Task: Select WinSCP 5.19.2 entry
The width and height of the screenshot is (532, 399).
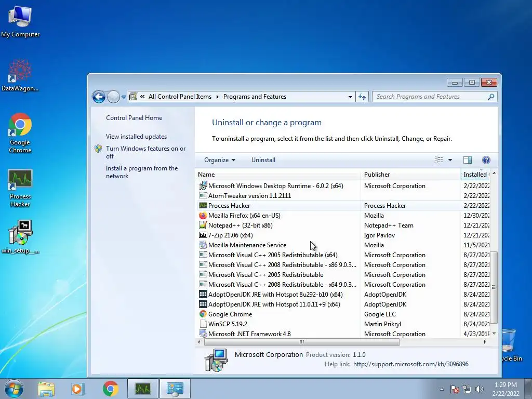Action: coord(343,324)
